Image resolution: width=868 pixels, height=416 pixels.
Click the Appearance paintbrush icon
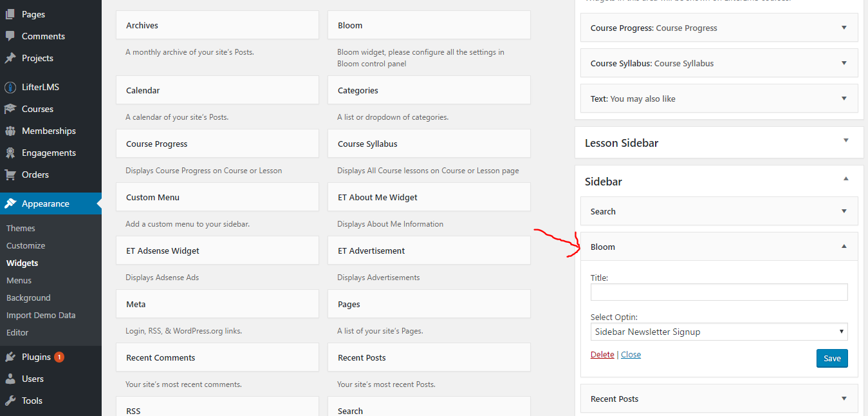point(10,203)
